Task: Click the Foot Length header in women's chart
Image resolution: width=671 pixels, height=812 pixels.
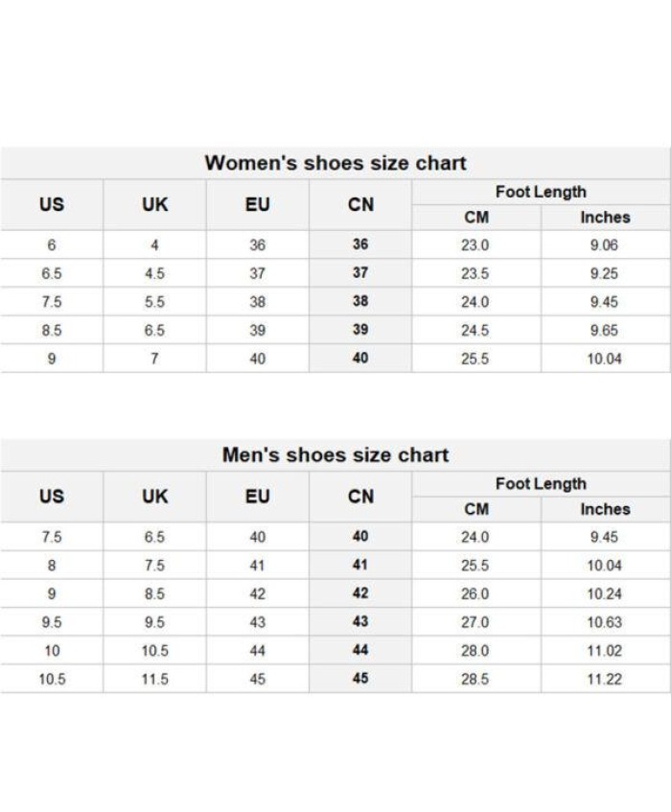Action: click(541, 192)
